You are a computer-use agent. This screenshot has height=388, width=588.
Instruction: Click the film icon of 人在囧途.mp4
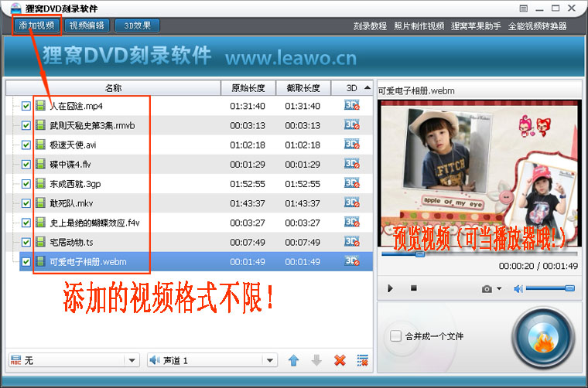tap(40, 106)
